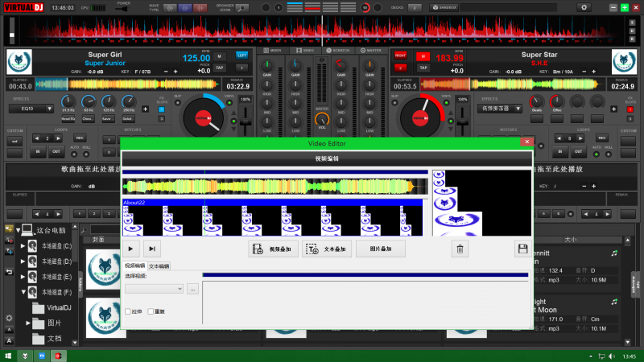Click the 图片叠加 image overlay button
Image resolution: width=644 pixels, height=362 pixels.
click(x=381, y=249)
